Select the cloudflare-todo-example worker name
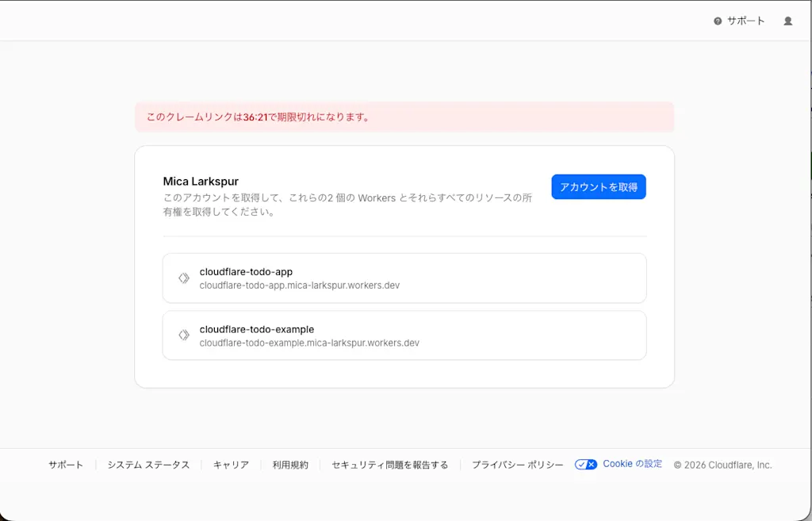 click(257, 329)
